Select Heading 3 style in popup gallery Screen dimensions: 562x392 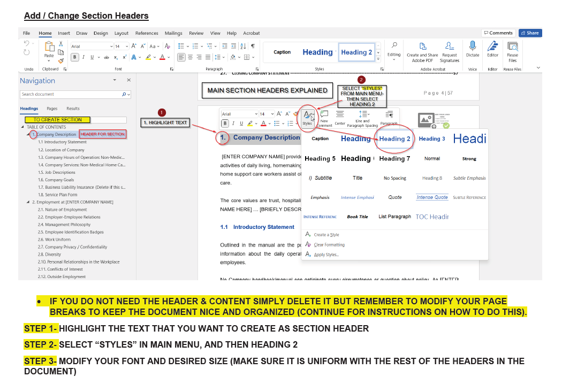pyautogui.click(x=432, y=139)
